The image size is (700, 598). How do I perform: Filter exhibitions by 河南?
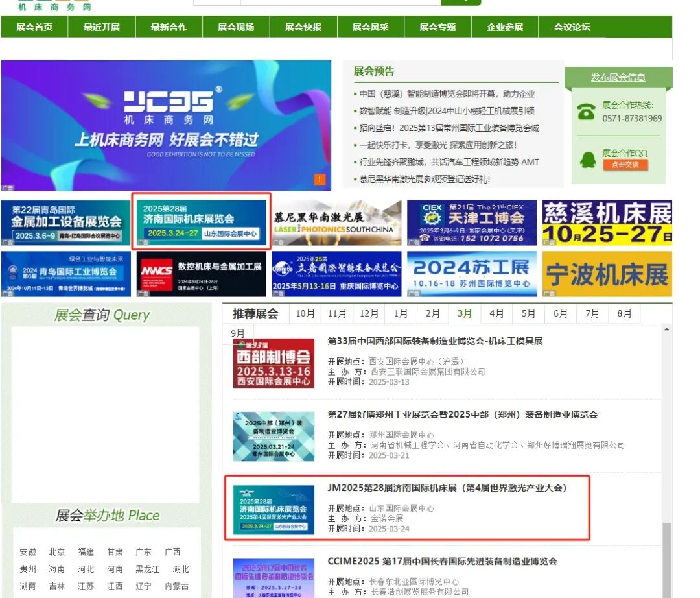(115, 569)
